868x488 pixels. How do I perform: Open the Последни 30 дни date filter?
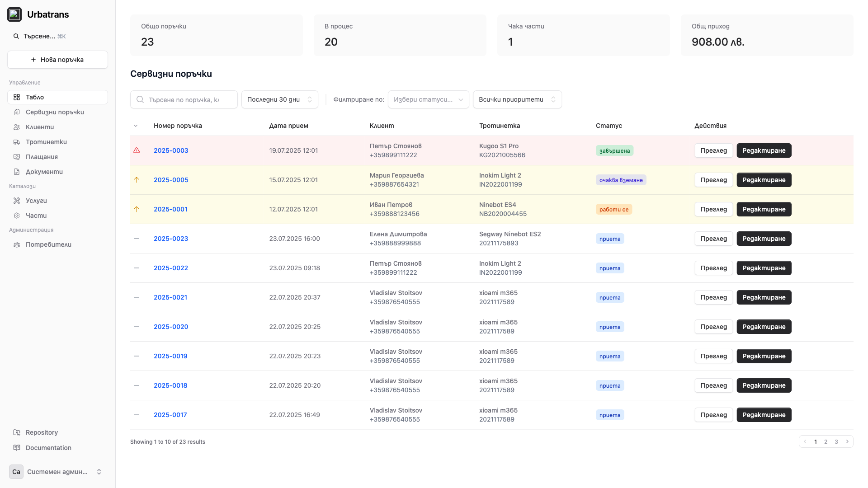point(279,99)
